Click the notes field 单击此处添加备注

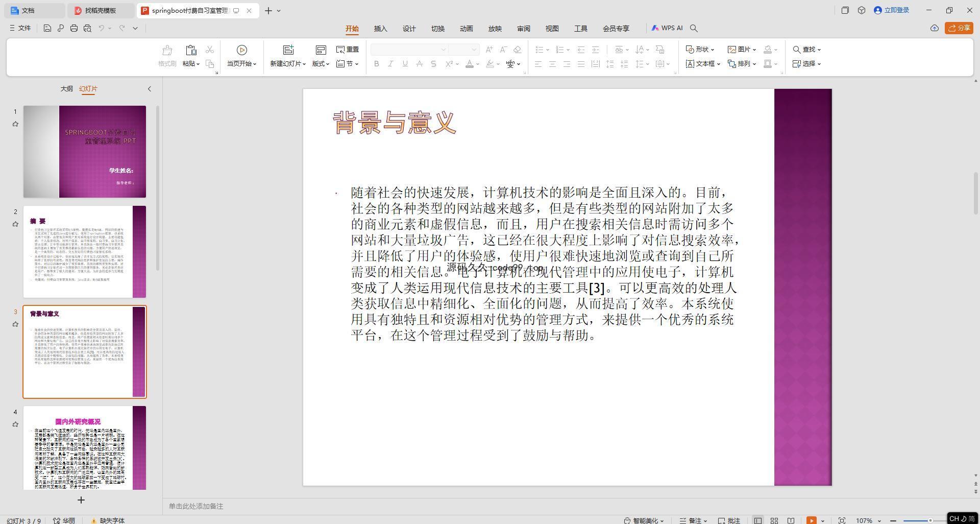click(x=196, y=506)
